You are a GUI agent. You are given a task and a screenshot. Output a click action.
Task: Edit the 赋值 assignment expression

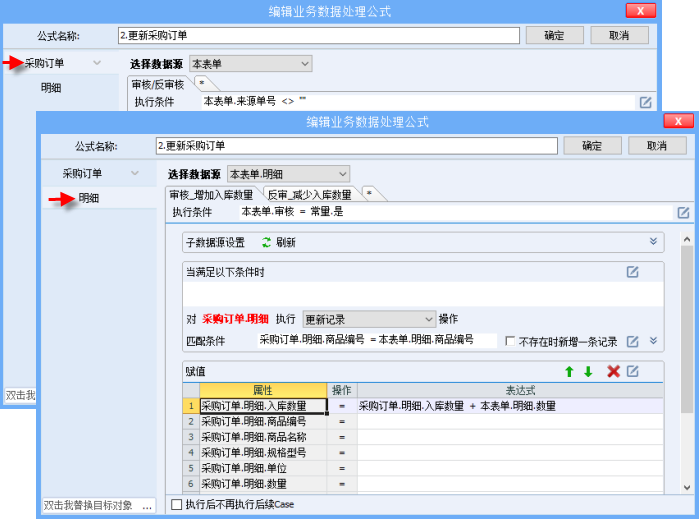(633, 371)
